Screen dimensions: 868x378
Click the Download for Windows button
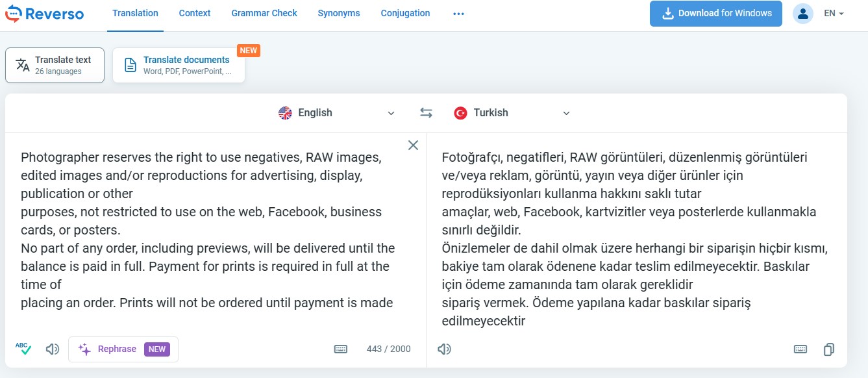click(x=715, y=13)
